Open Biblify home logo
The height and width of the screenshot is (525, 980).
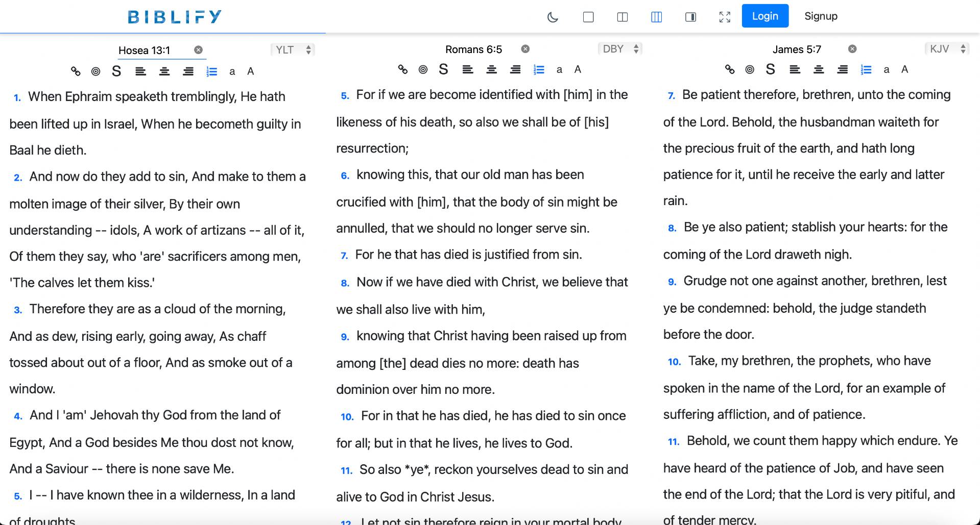175,17
